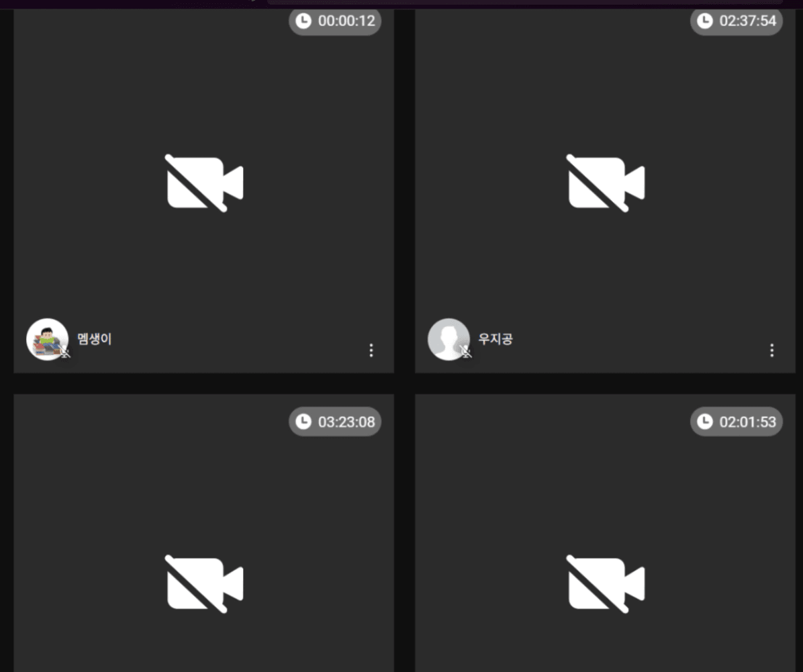803x672 pixels.
Task: Open the three-dot menu in 멤생이's tile
Action: coord(371,350)
